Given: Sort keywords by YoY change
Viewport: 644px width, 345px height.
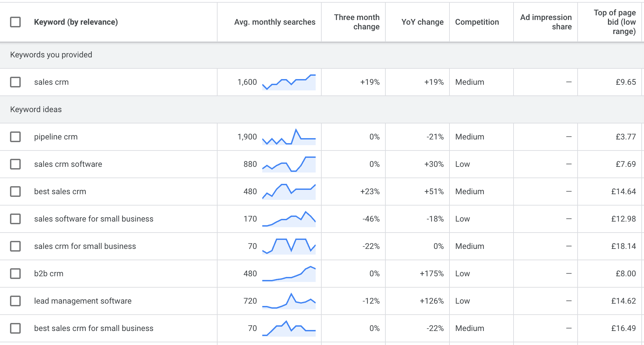Looking at the screenshot, I should pos(422,22).
